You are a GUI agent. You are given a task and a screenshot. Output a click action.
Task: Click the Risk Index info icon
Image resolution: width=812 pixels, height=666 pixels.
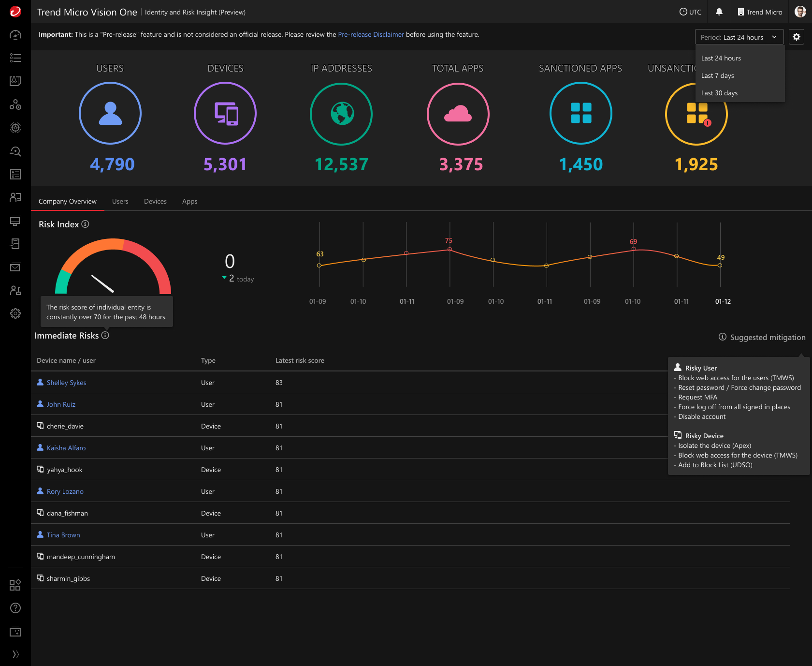pyautogui.click(x=85, y=224)
